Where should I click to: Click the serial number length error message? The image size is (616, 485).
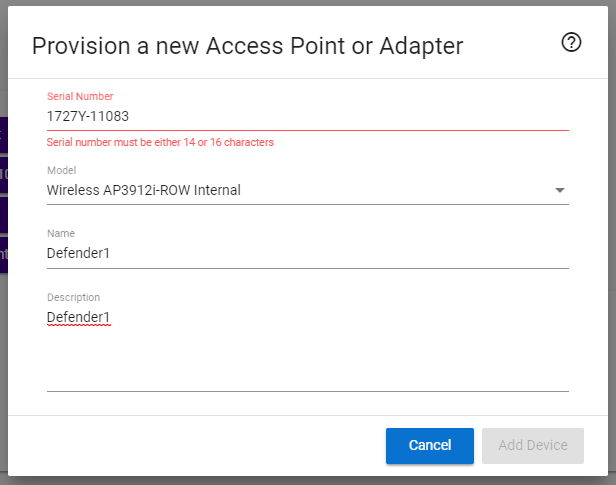(x=160, y=142)
